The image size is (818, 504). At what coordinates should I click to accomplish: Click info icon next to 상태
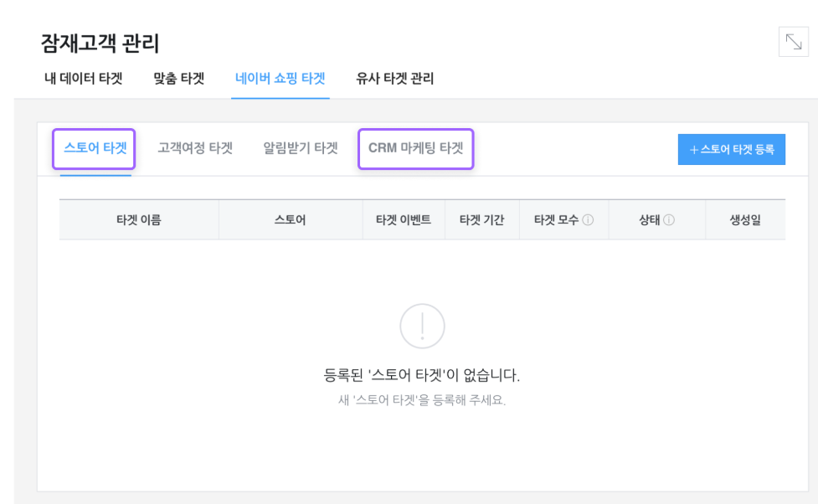pyautogui.click(x=669, y=220)
